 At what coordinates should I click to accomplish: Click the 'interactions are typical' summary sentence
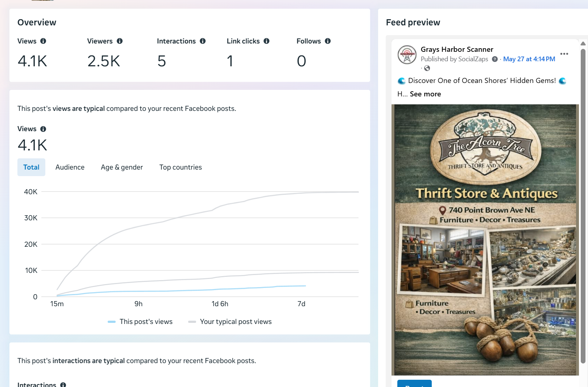coord(137,361)
